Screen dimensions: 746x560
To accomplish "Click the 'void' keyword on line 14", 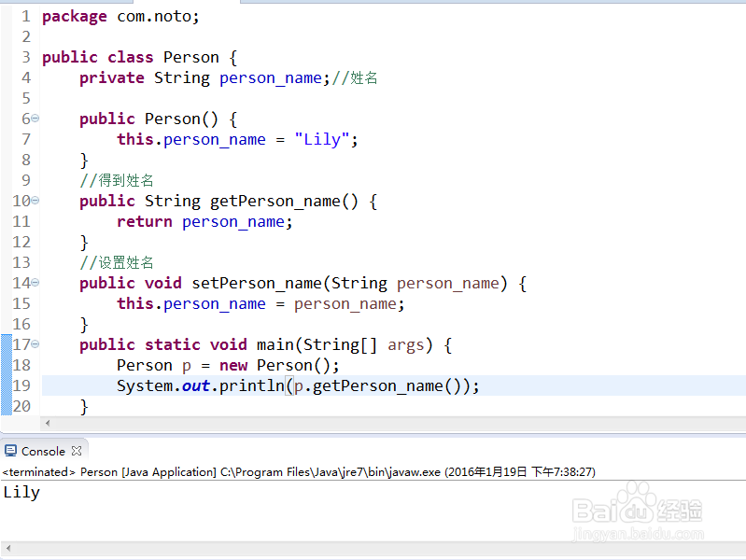I will click(163, 283).
